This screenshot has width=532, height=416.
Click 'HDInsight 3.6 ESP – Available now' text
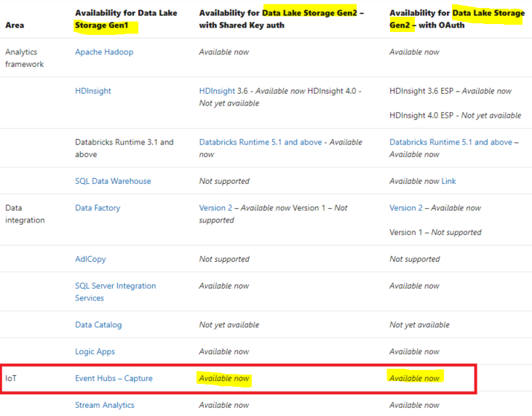click(x=450, y=91)
